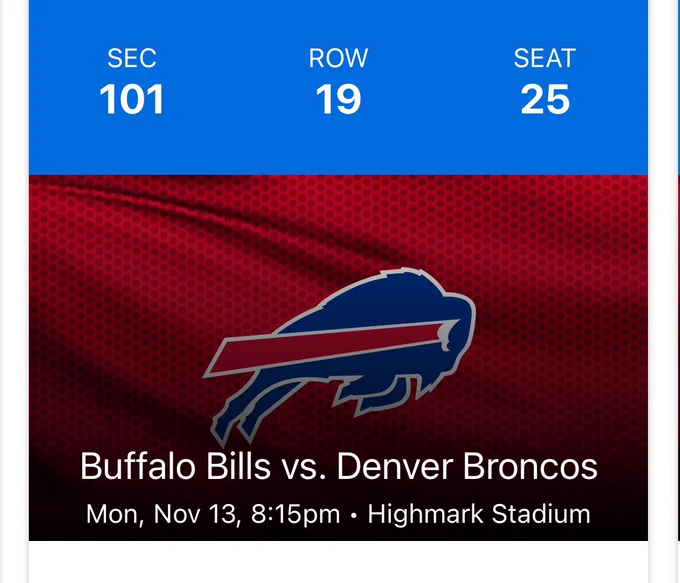680x583 pixels.
Task: Show the next ticket card peeking at right edge
Action: [678, 292]
